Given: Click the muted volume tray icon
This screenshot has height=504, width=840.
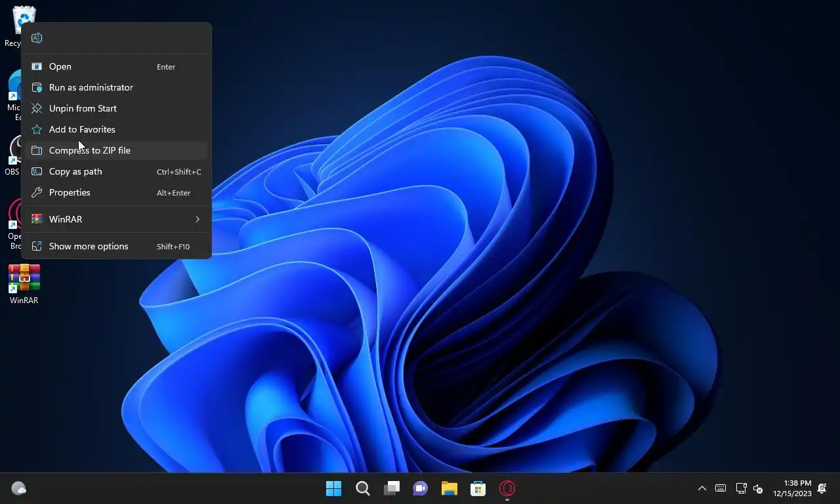Looking at the screenshot, I should click(758, 488).
